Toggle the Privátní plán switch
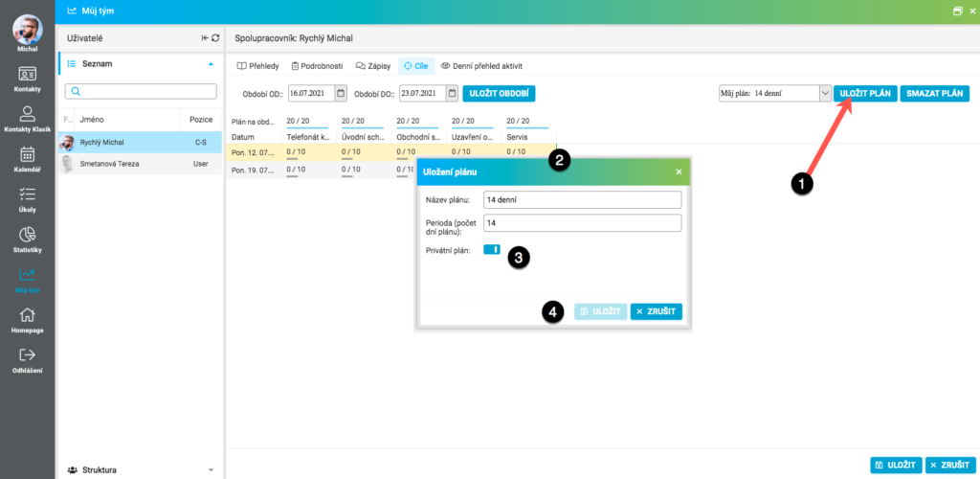This screenshot has height=479, width=980. (x=492, y=249)
